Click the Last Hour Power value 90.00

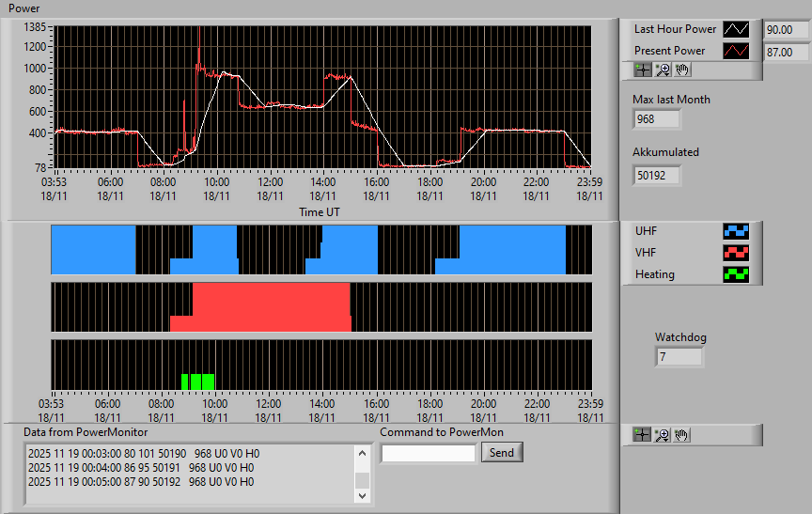pos(786,30)
